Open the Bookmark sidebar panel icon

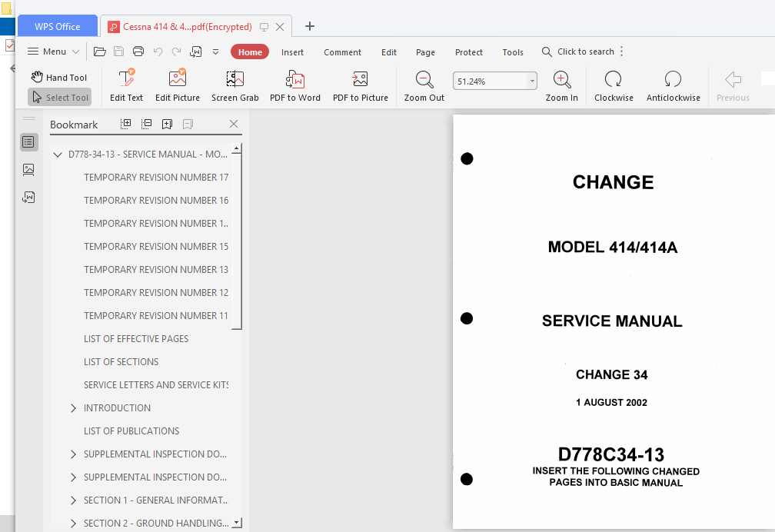pos(28,142)
